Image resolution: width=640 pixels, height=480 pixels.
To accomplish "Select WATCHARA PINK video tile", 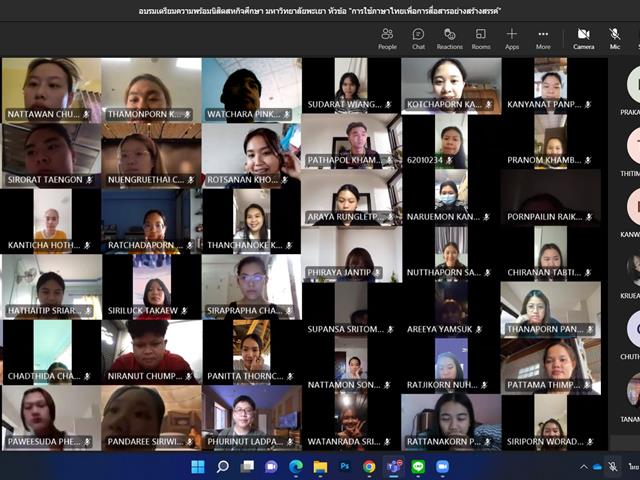I will [251, 90].
